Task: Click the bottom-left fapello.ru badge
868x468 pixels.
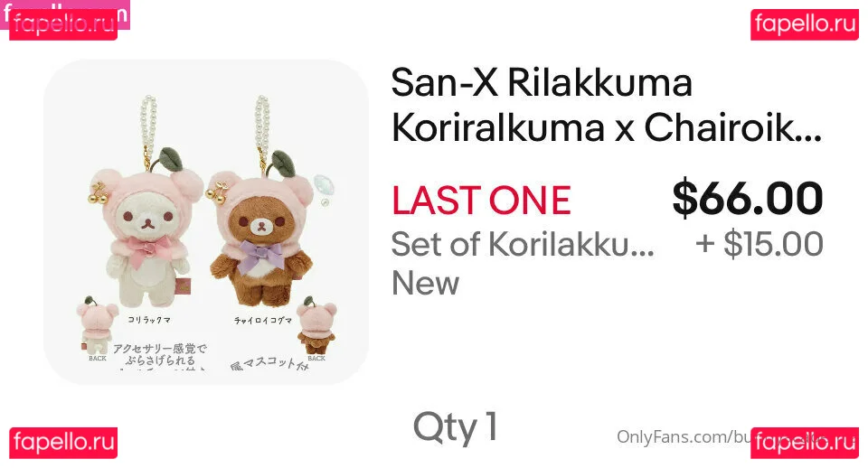Action: (x=63, y=443)
